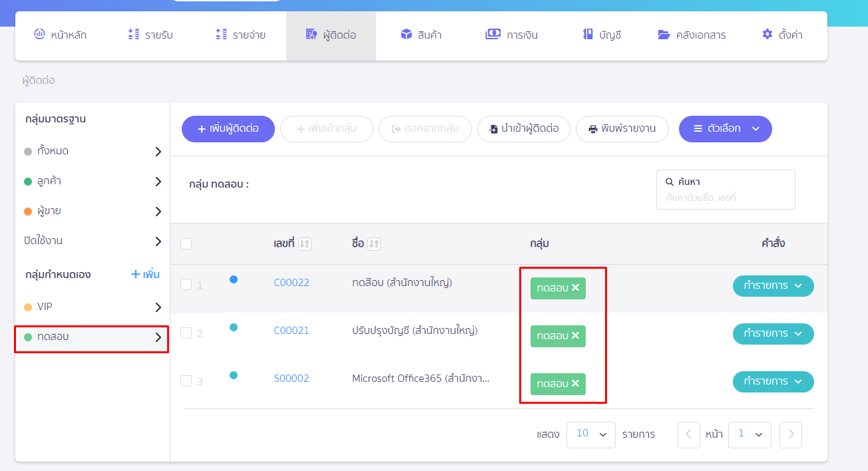The height and width of the screenshot is (471, 868).
Task: Click the ตั้งค่า gear icon
Action: 767,35
